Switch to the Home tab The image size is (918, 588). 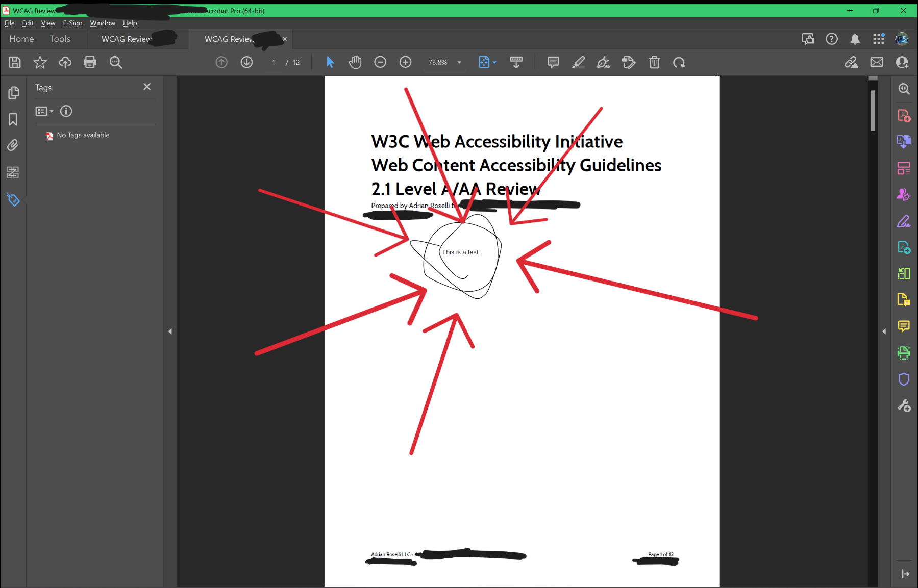click(x=21, y=39)
